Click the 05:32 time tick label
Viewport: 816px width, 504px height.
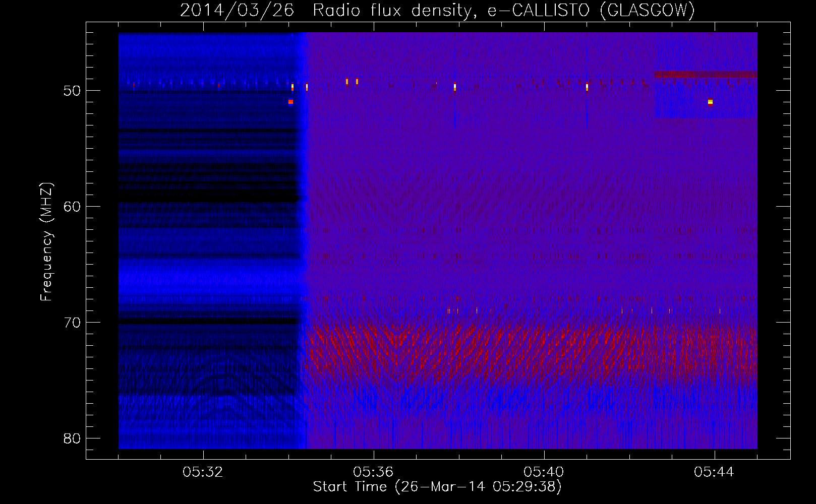203,472
